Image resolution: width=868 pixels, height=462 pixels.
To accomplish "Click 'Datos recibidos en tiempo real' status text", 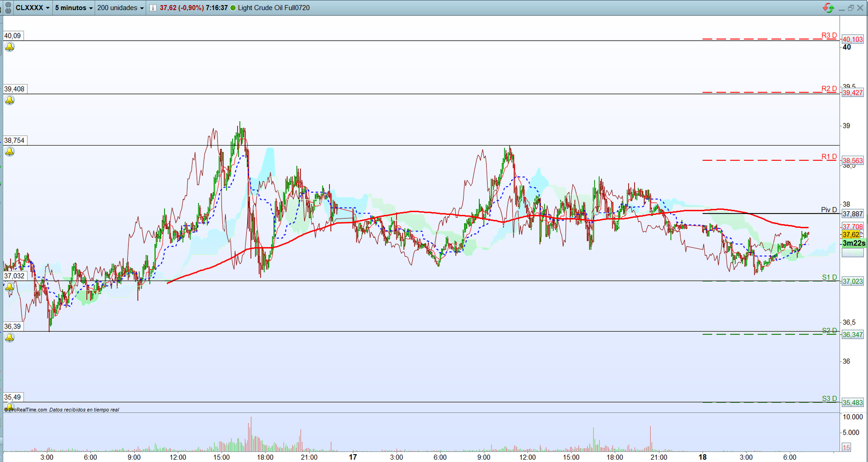I will 84,410.
